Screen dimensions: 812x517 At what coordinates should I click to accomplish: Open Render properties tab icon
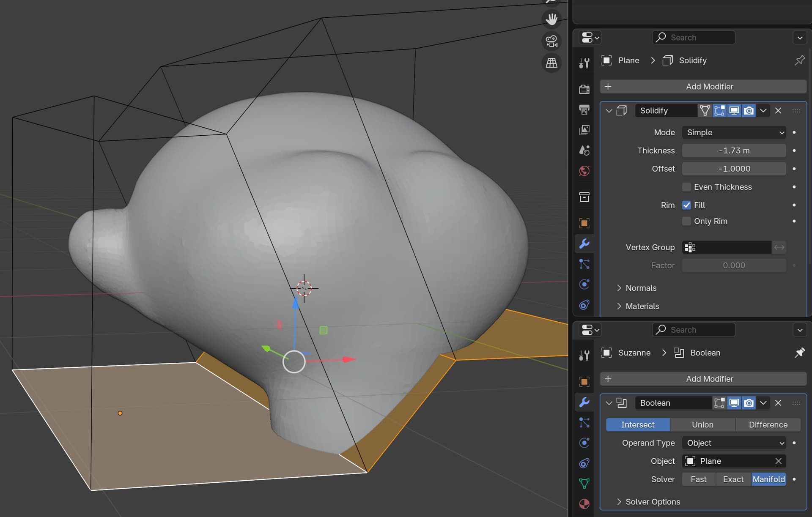tap(584, 89)
